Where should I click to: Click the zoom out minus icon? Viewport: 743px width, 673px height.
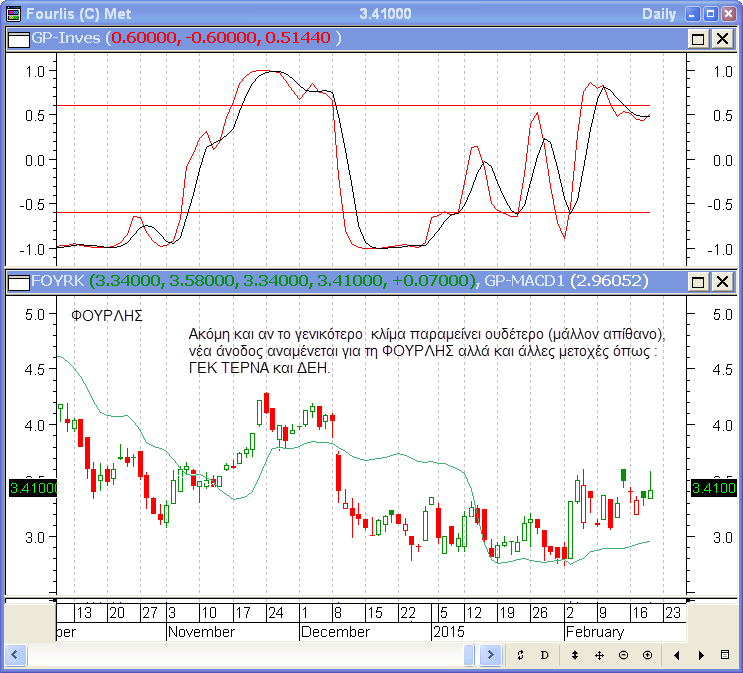tap(623, 655)
